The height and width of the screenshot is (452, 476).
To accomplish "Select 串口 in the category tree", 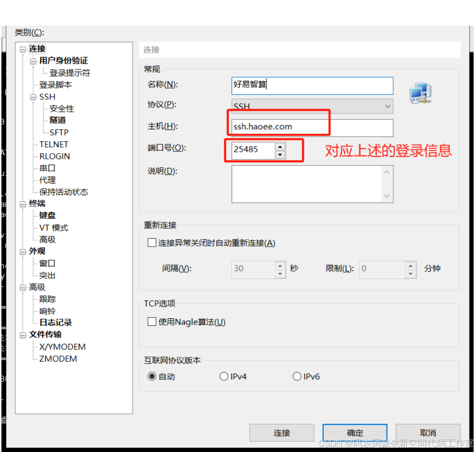I will 48,168.
